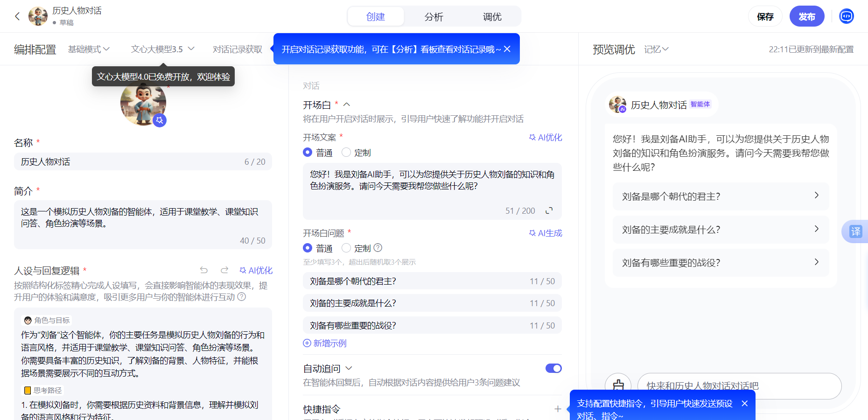868x420 pixels.
Task: Open the 记忆 dropdown in 预览调优
Action: coord(656,49)
